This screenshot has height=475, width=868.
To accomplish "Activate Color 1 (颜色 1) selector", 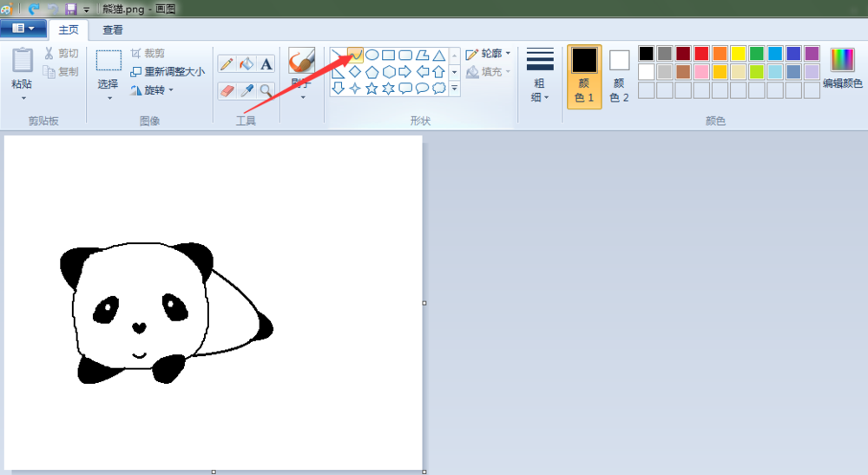I will [584, 76].
